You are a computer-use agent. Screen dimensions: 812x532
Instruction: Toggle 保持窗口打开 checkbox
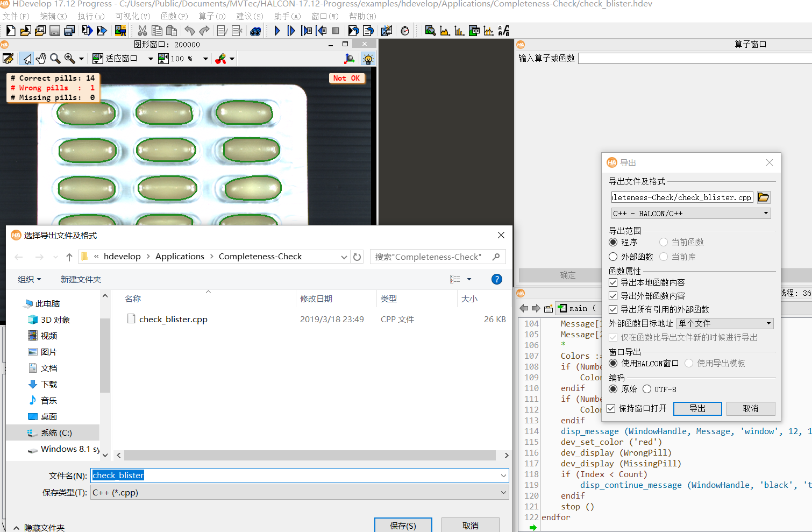[x=611, y=408]
